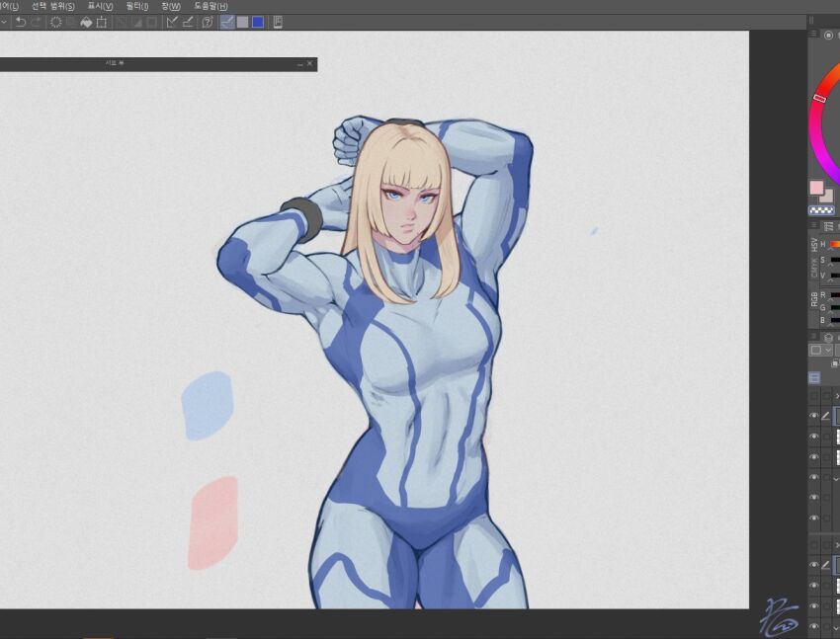840x639 pixels.
Task: Click the hue ring handle marker
Action: pos(819,98)
